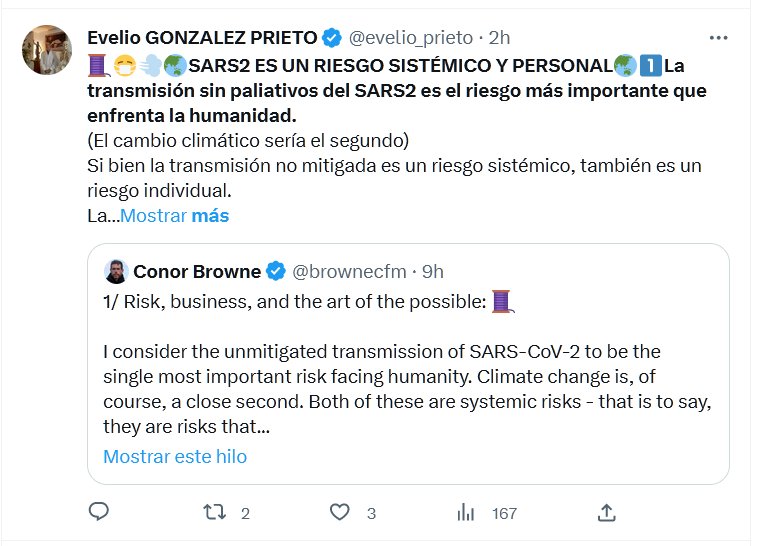Open the quoted tweet's '9h' timestamp

433,271
